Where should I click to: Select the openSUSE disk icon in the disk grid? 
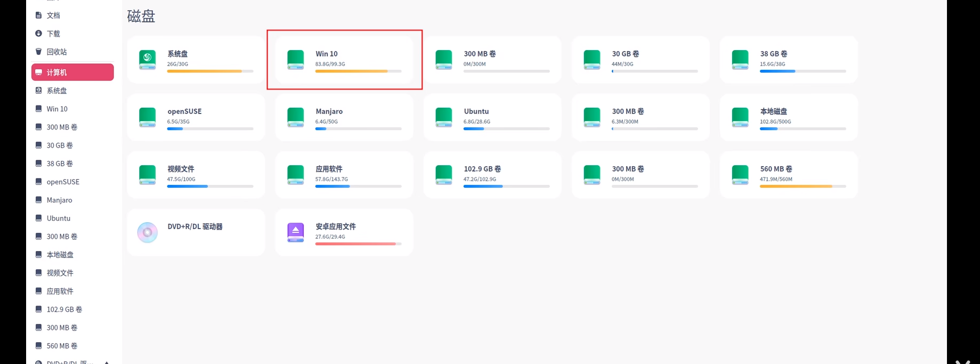tap(148, 117)
